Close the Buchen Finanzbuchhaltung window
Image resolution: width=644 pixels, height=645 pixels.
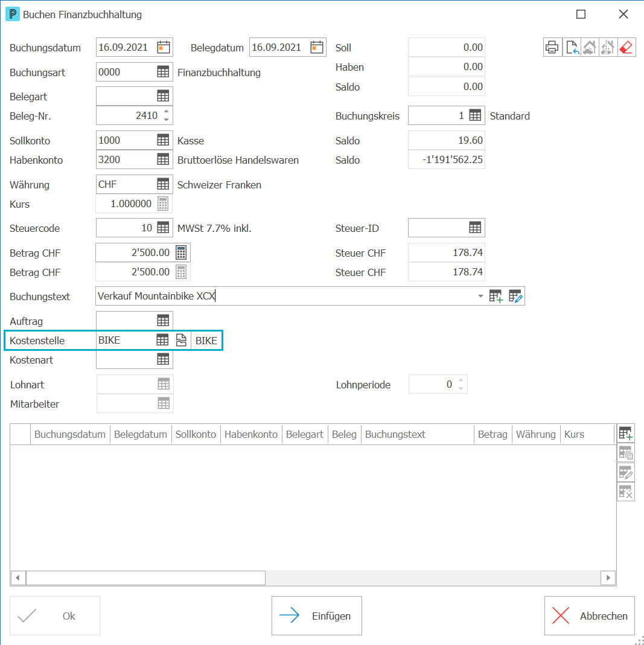coord(623,14)
